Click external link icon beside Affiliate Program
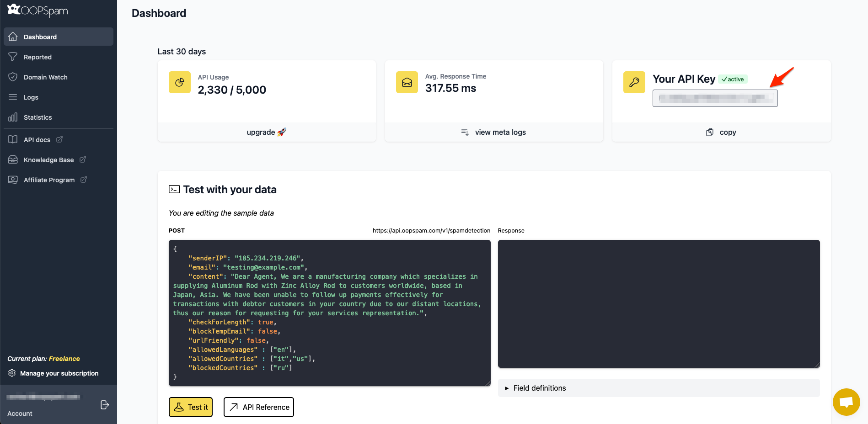868x424 pixels. 84,180
